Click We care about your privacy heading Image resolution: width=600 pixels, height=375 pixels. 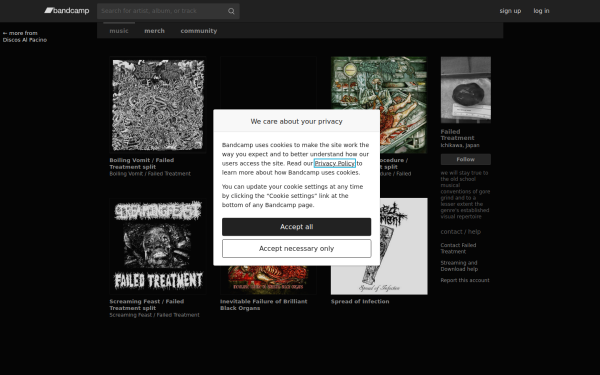(x=297, y=121)
